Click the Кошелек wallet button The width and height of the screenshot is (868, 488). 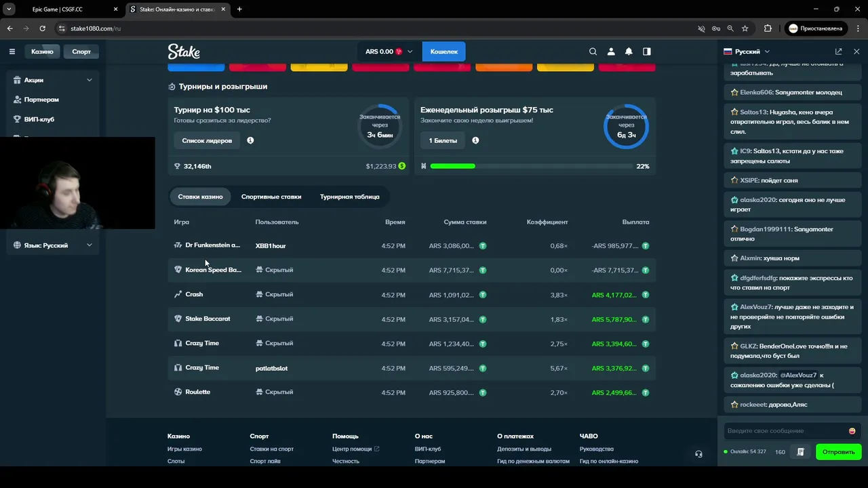point(444,52)
